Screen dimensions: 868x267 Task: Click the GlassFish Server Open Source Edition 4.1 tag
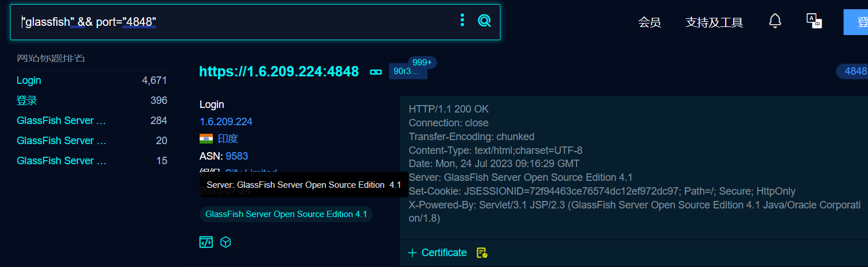point(286,214)
